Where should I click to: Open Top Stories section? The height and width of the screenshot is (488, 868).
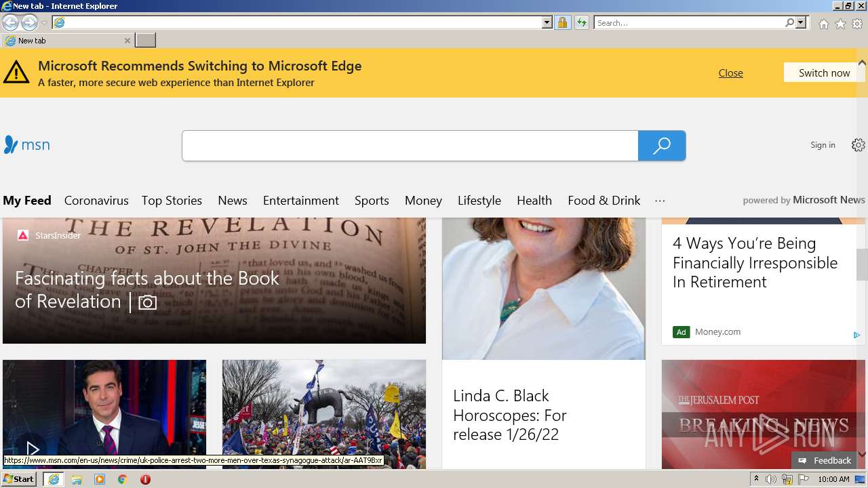[x=172, y=201]
